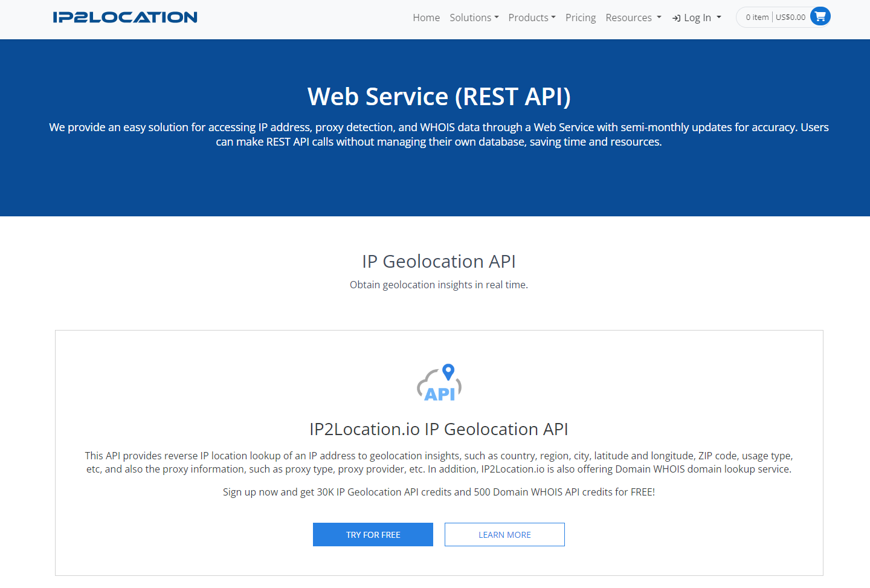The width and height of the screenshot is (870, 588).
Task: Click the LEARN MORE button
Action: pos(504,534)
